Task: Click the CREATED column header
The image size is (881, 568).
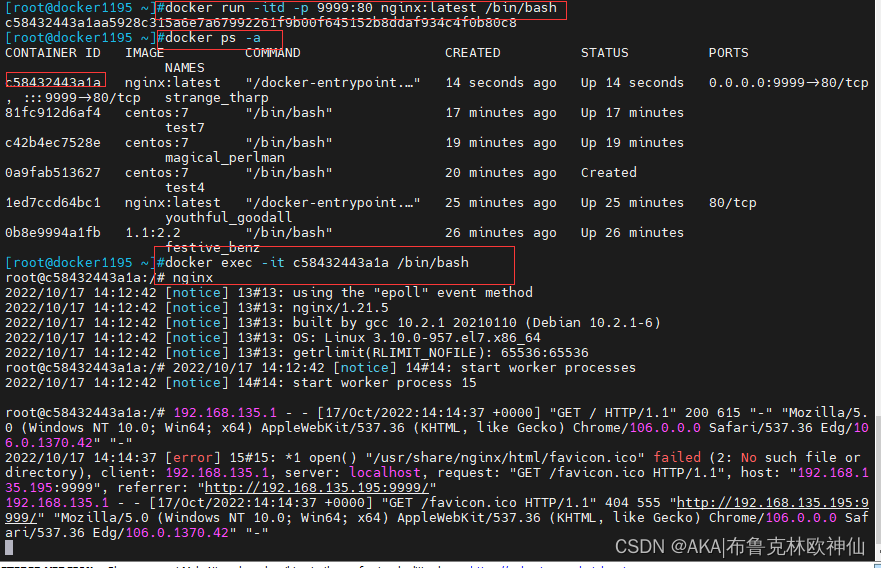Action: pyautogui.click(x=473, y=53)
